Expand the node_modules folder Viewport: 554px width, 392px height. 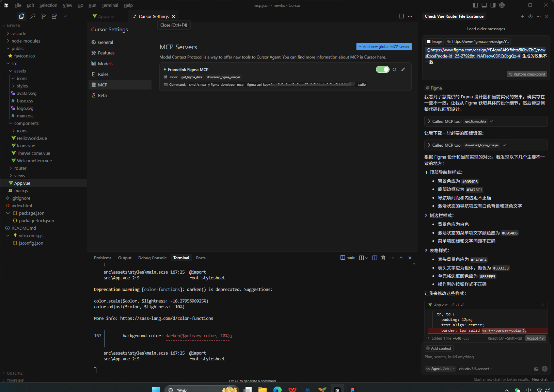[44, 41]
